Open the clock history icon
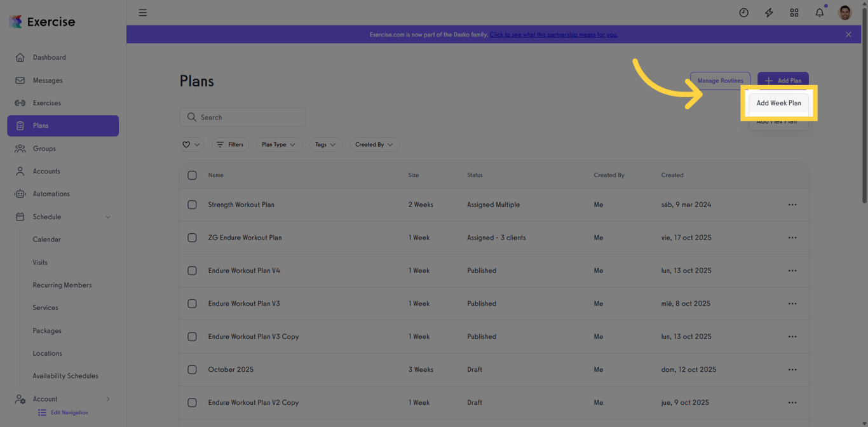 pyautogui.click(x=743, y=13)
